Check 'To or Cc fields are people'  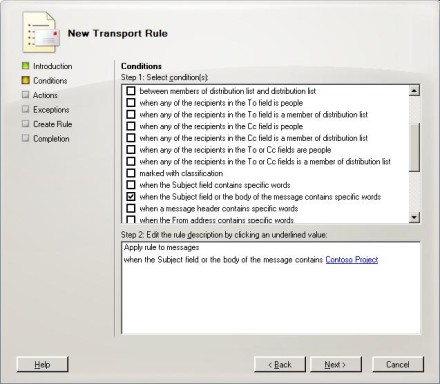point(131,149)
